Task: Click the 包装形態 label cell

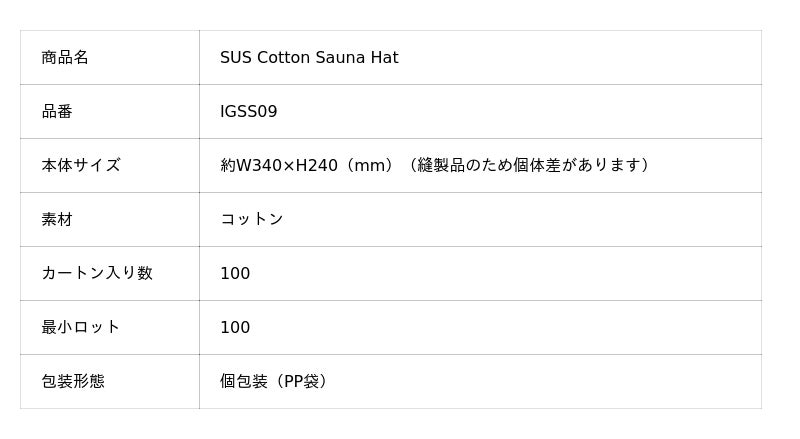Action: [73, 382]
